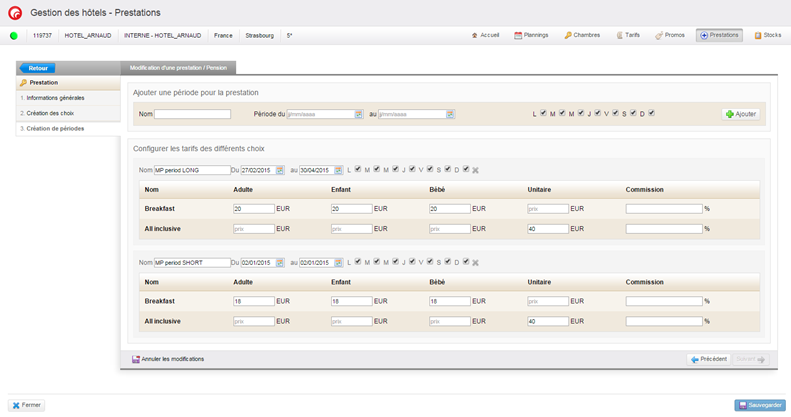Click the green status indicator dot
This screenshot has width=791, height=417.
14,35
